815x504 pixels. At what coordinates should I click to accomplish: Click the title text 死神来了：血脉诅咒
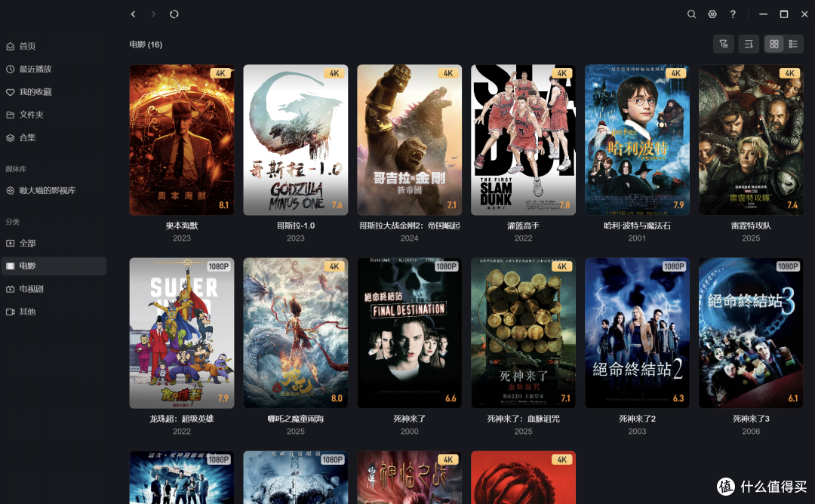[524, 419]
